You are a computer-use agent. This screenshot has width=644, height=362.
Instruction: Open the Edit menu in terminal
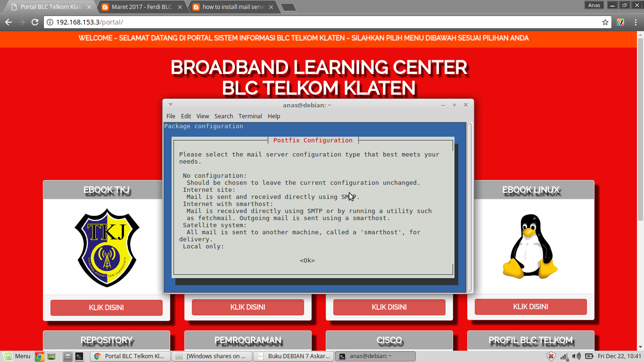coord(186,116)
